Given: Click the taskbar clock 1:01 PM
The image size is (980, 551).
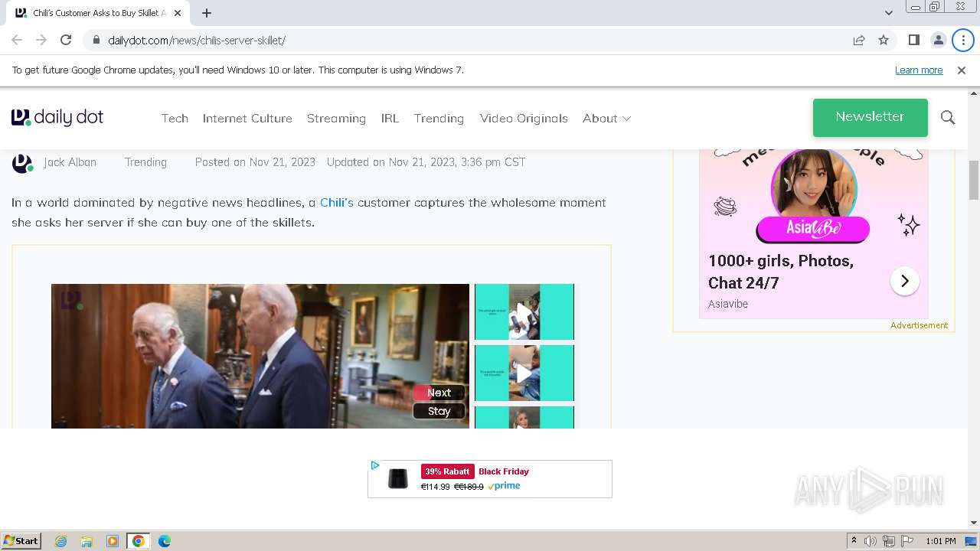Looking at the screenshot, I should 940,541.
